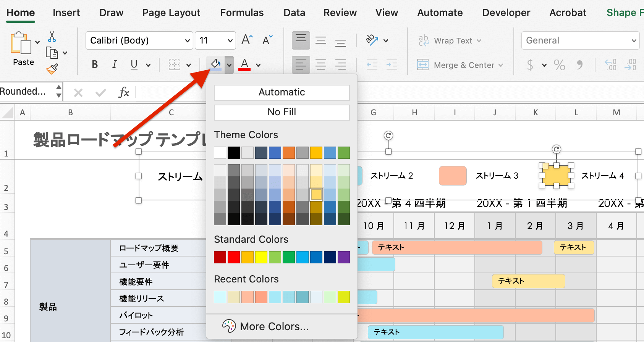
Task: Click the formula bar Enter checkmark icon
Action: pos(100,92)
